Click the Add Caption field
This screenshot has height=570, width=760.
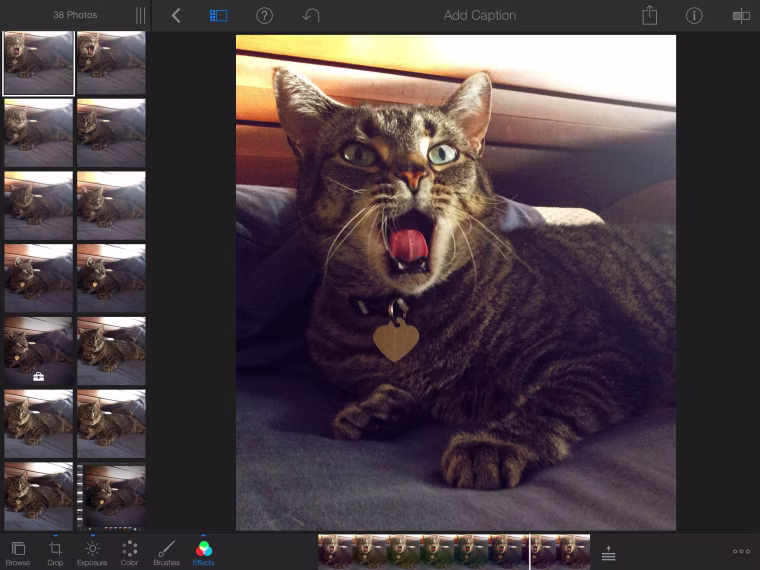coord(479,16)
